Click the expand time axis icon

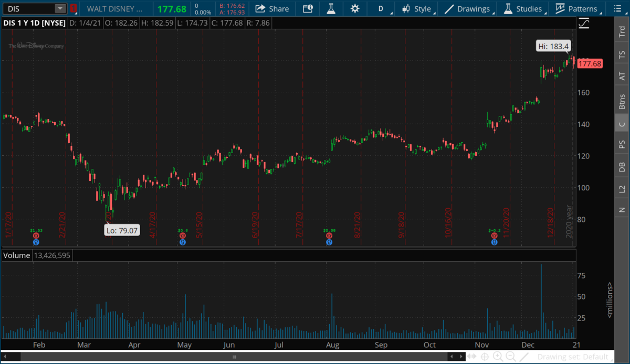pyautogui.click(x=472, y=357)
